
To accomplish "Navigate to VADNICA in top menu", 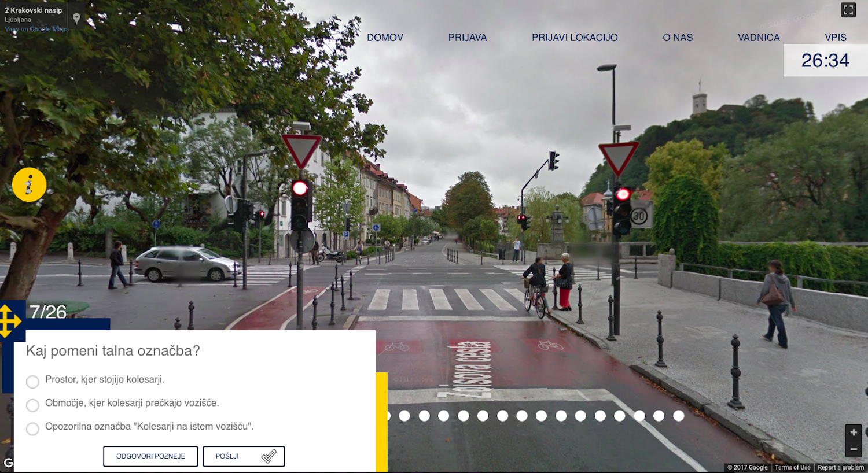I will (x=759, y=38).
